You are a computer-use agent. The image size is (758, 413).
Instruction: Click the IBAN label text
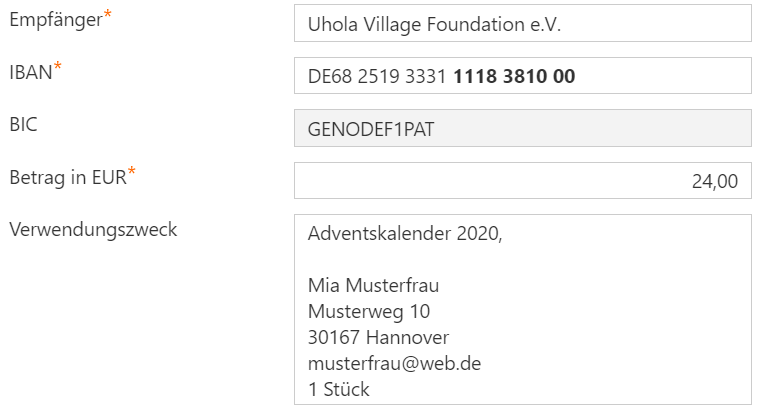[30, 73]
